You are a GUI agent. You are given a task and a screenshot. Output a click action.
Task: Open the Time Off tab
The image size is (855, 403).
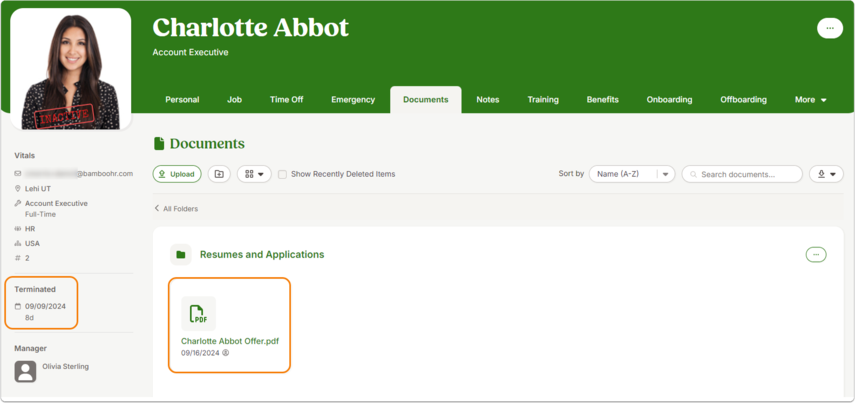(286, 100)
